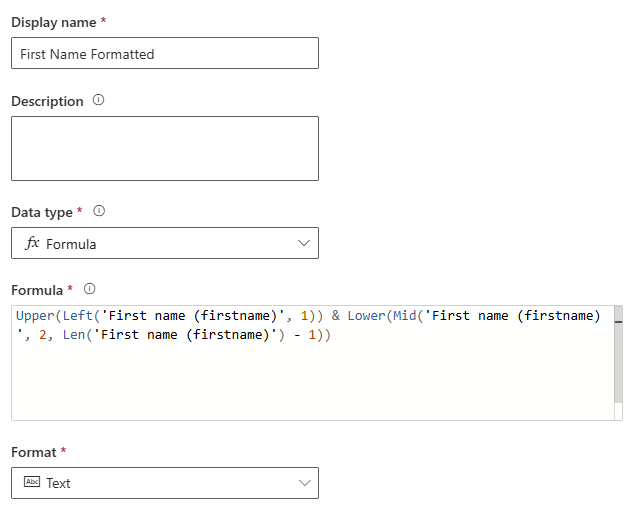Click the info icon beside Description

[98, 101]
